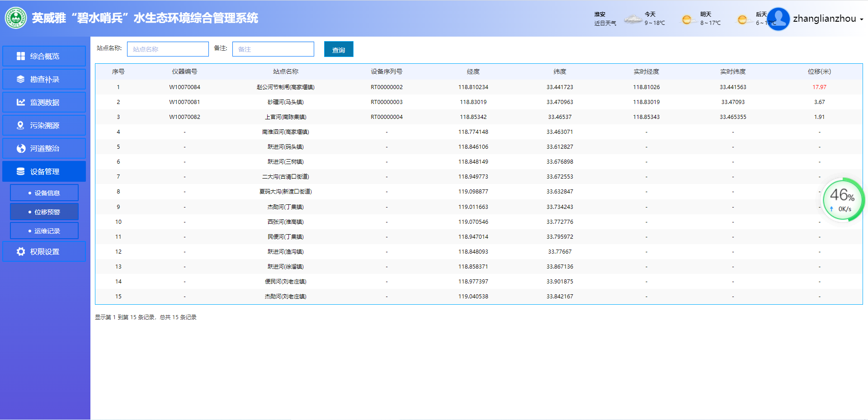Click the 权限设置 gear icon
The width and height of the screenshot is (868, 420).
click(21, 251)
